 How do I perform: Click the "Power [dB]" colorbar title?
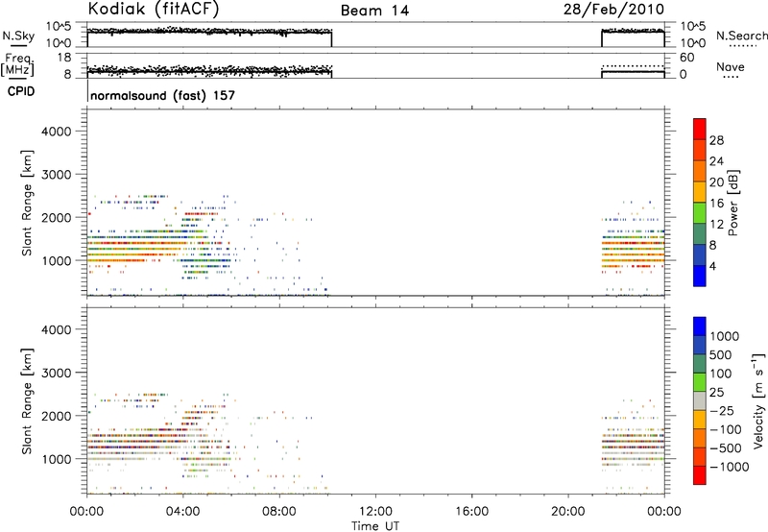pyautogui.click(x=733, y=203)
